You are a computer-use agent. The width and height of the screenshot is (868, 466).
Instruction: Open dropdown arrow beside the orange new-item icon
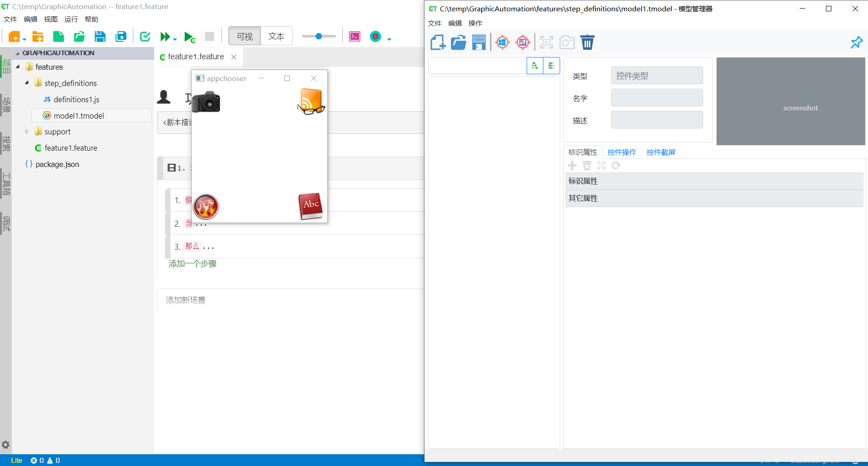point(24,39)
